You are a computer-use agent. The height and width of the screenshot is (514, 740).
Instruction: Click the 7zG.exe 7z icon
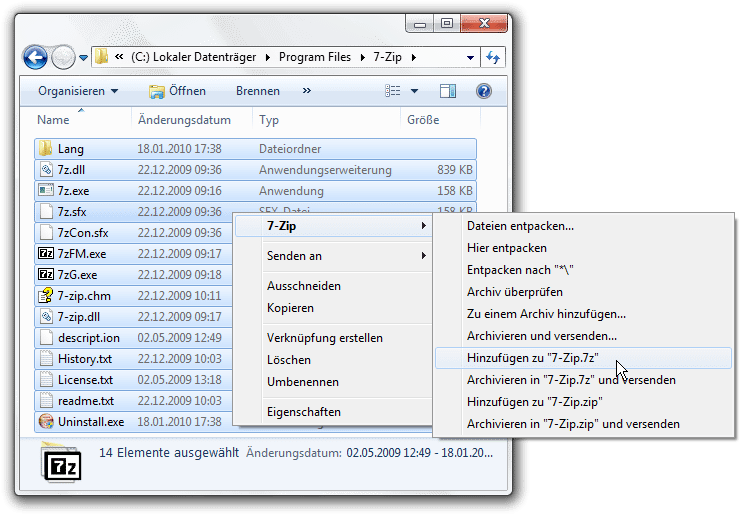click(46, 274)
